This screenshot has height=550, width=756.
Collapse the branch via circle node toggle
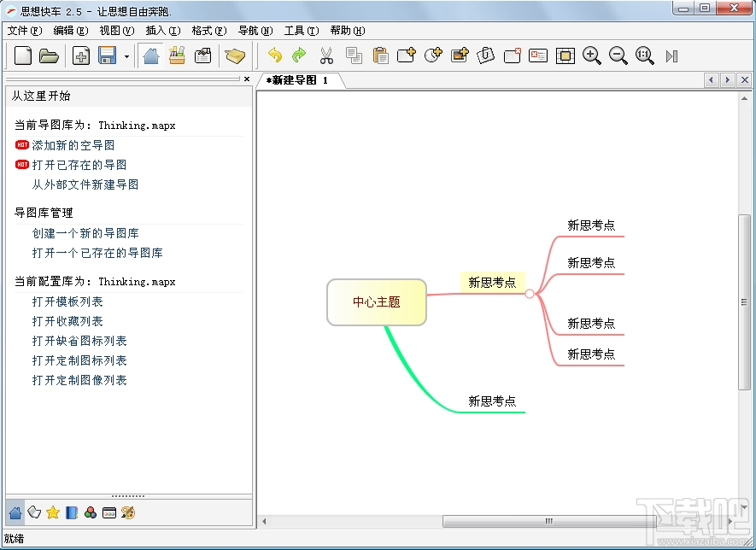click(530, 294)
